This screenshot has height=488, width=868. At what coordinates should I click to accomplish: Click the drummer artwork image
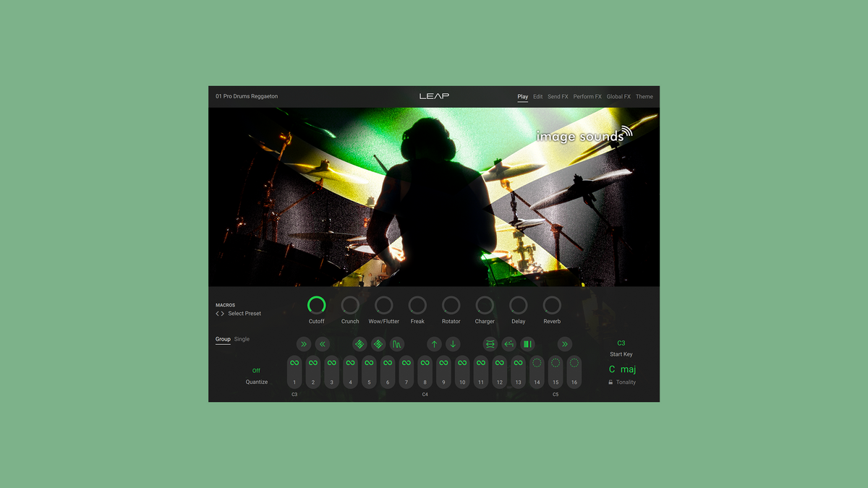[434, 197]
